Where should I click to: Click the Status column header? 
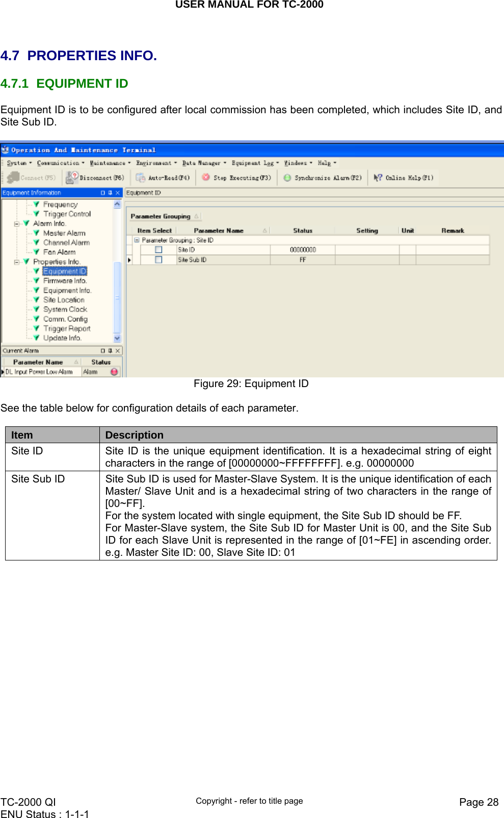click(x=303, y=231)
